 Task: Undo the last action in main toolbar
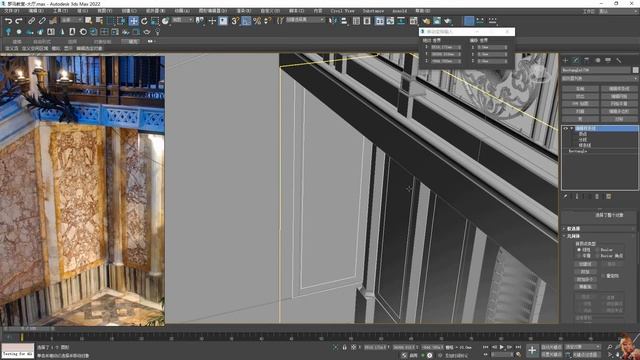[8, 20]
